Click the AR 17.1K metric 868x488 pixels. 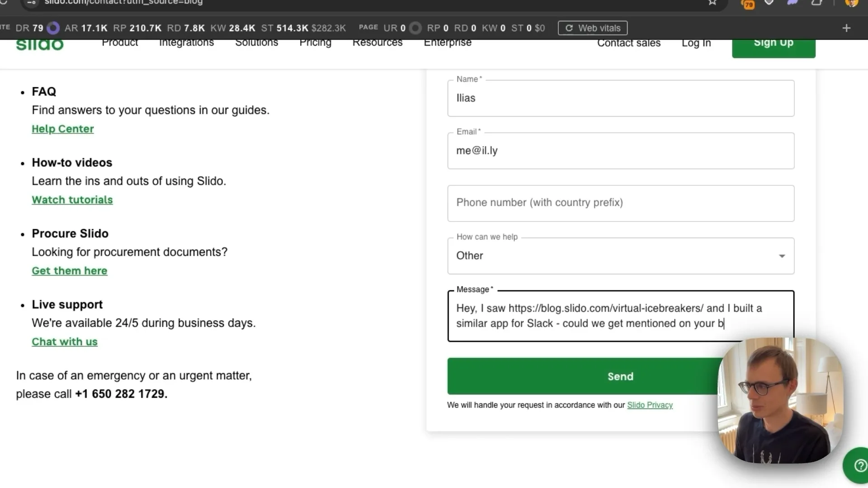click(x=86, y=28)
